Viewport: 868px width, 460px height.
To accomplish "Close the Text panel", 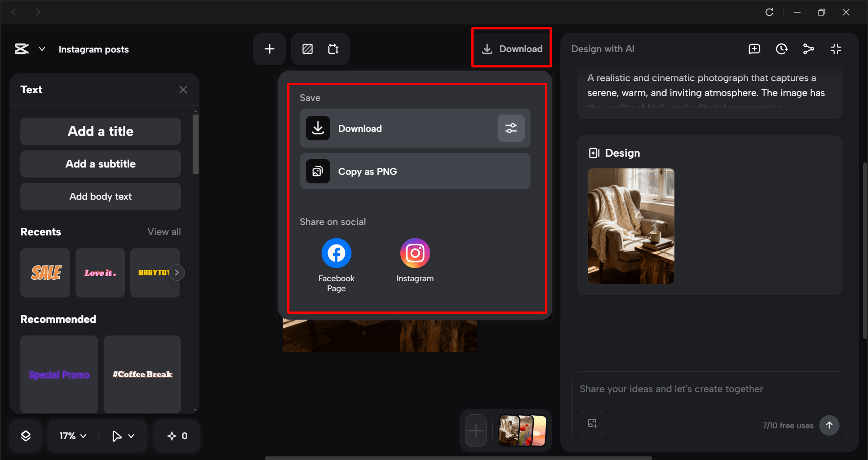I will pyautogui.click(x=183, y=89).
